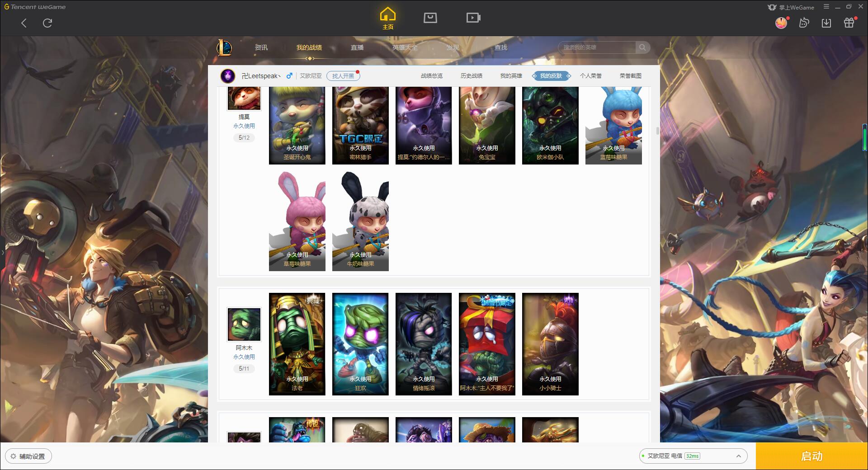
Task: Open 掌上WeGame mobile app link
Action: click(x=791, y=7)
